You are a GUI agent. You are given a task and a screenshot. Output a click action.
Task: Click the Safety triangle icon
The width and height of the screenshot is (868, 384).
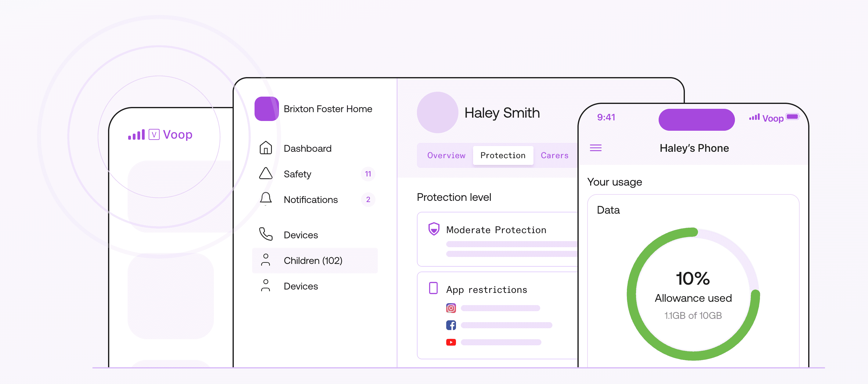pyautogui.click(x=266, y=174)
